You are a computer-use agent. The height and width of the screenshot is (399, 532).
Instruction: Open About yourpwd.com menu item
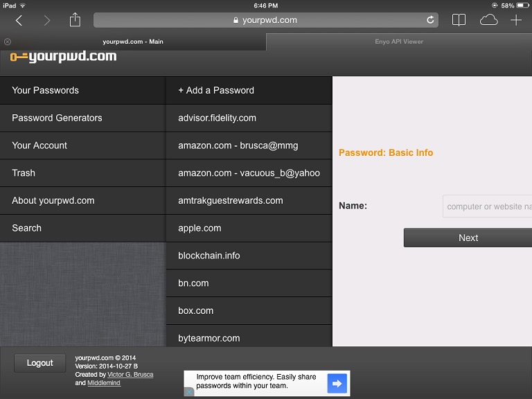[83, 200]
